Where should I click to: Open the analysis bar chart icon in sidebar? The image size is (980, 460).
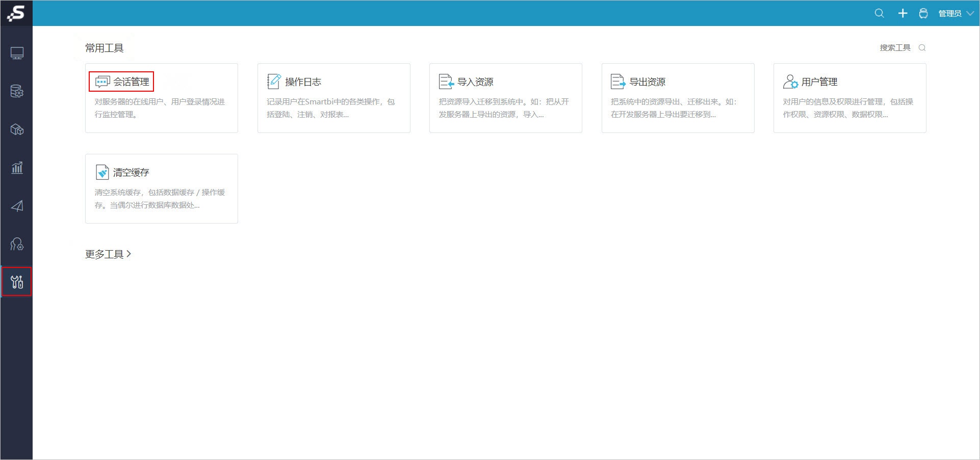[17, 168]
